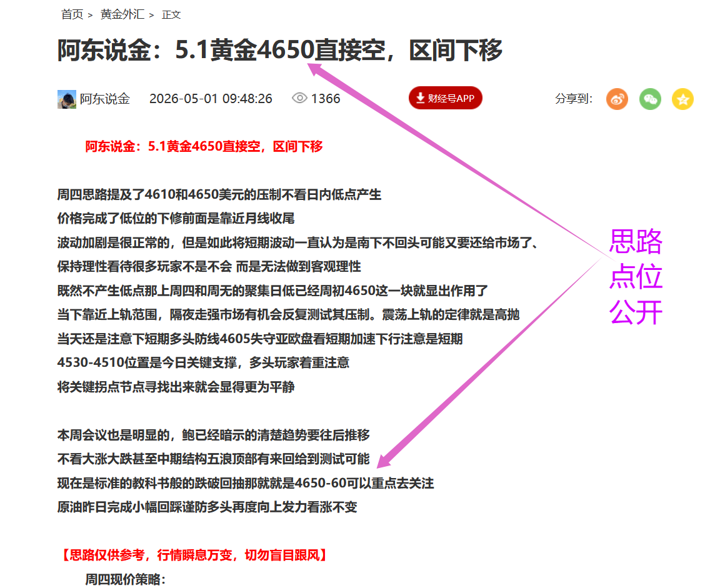Click line 周四思路提及了4610和4650美元的压制
Screen dimensions: 705x588
pyautogui.click(x=219, y=195)
